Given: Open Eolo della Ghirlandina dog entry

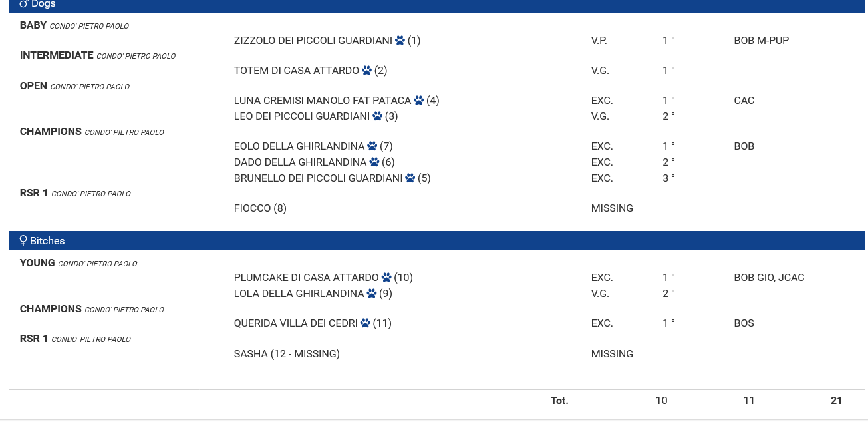Looking at the screenshot, I should pos(299,146).
